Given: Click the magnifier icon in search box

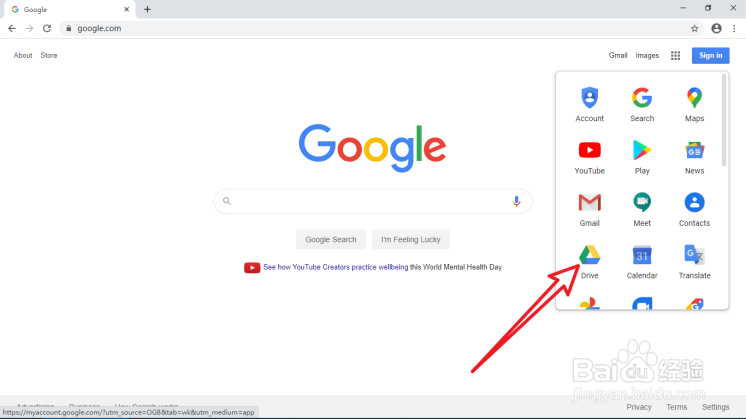Looking at the screenshot, I should pyautogui.click(x=227, y=201).
